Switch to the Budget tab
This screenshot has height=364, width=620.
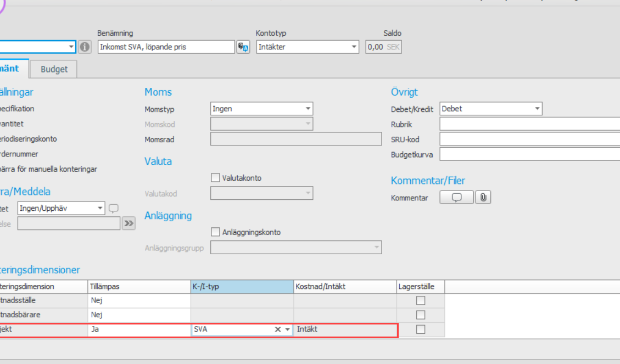tap(54, 69)
